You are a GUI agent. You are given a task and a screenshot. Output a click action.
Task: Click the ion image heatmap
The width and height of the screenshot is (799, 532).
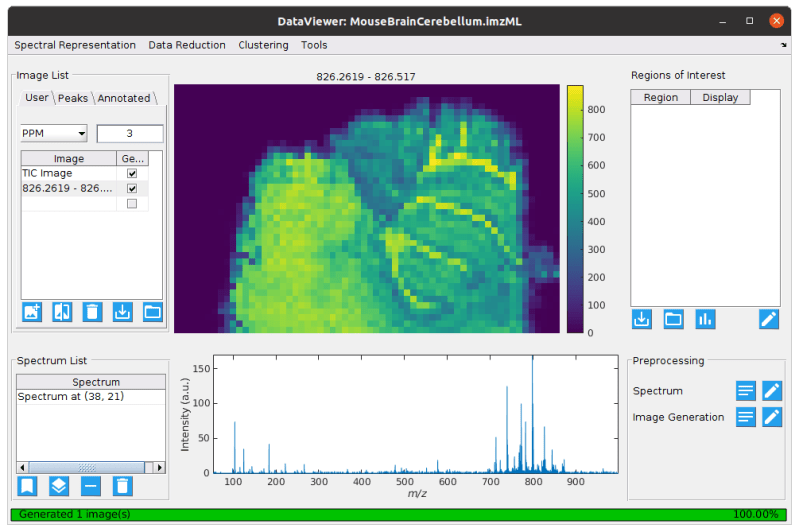(x=366, y=208)
